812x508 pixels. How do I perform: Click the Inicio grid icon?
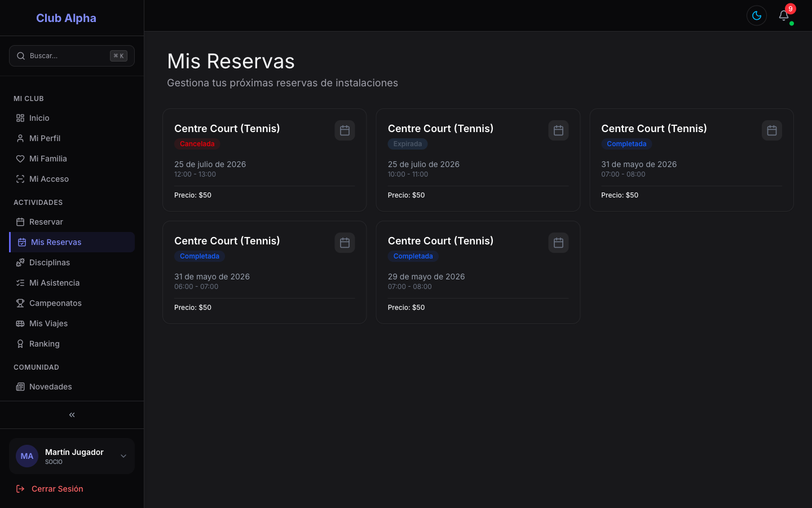pyautogui.click(x=20, y=118)
